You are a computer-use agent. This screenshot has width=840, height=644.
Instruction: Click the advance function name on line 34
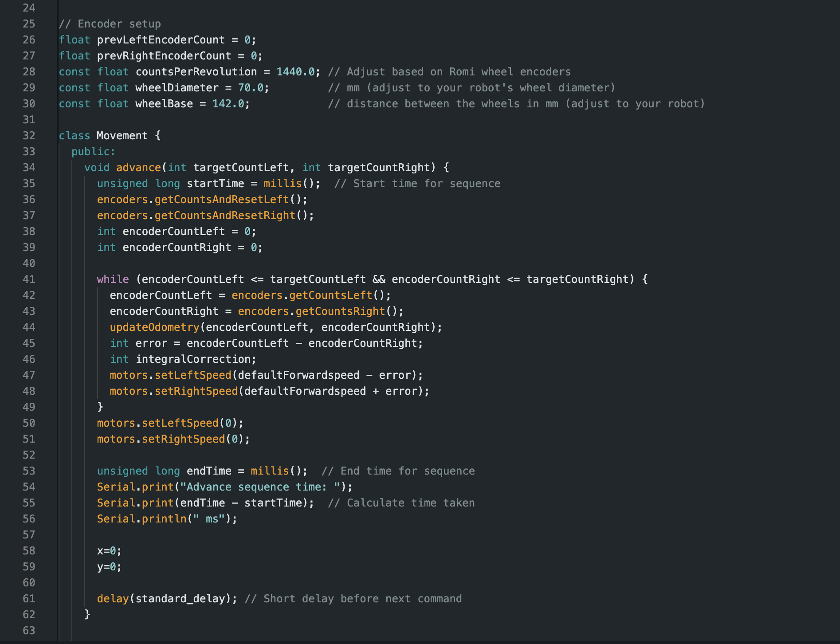pos(138,167)
